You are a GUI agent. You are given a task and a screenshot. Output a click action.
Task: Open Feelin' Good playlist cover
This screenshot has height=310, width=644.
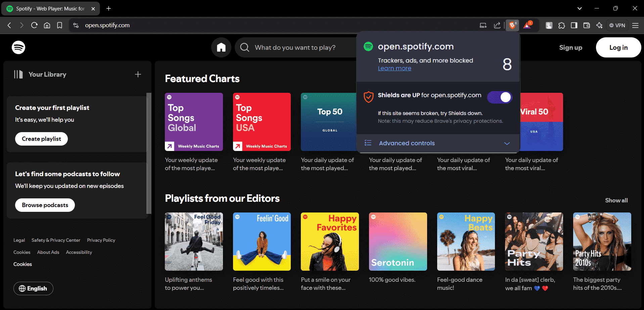tap(262, 241)
